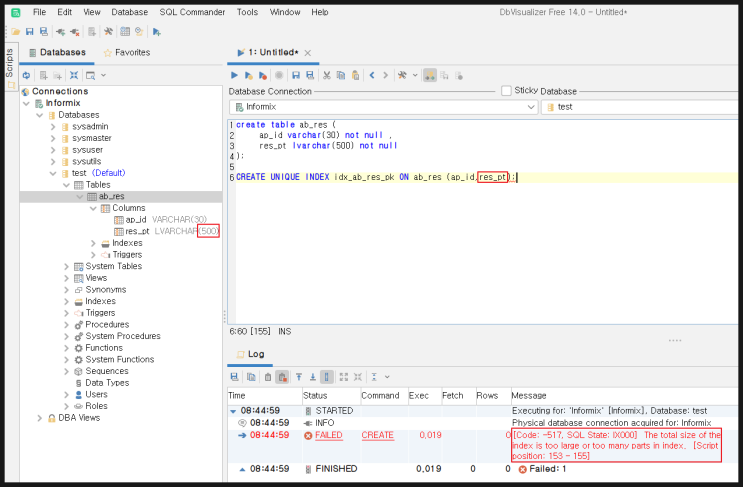
Task: Expand the DBA Views node
Action: tap(40, 418)
